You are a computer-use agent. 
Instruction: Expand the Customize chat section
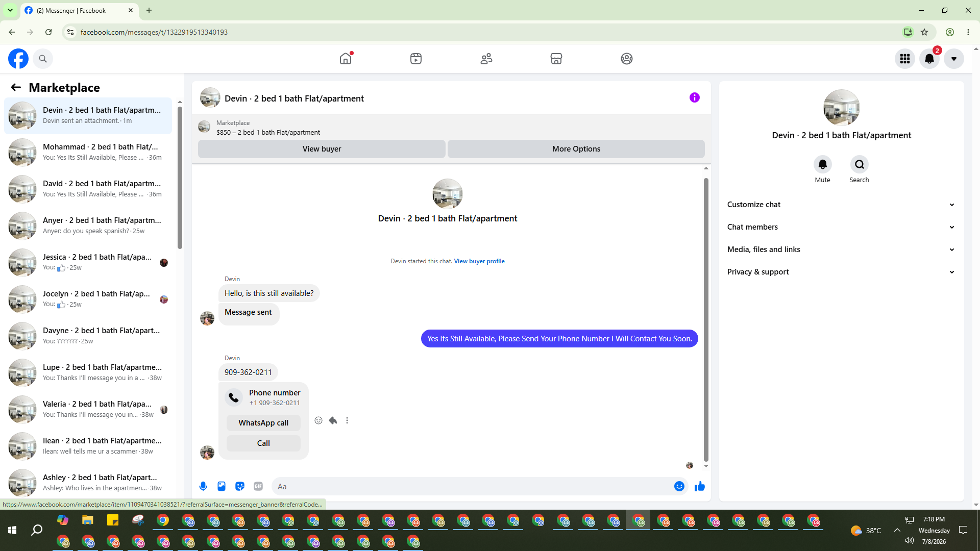pos(841,205)
